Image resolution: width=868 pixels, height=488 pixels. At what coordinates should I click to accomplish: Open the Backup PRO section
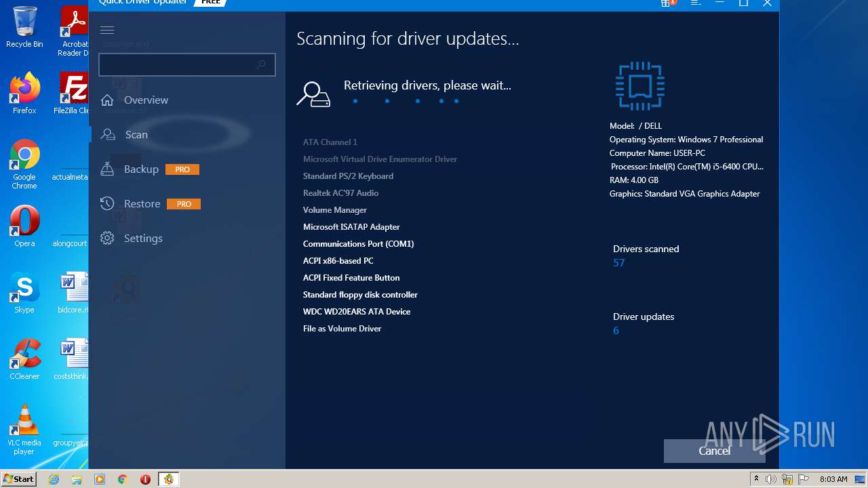(149, 169)
